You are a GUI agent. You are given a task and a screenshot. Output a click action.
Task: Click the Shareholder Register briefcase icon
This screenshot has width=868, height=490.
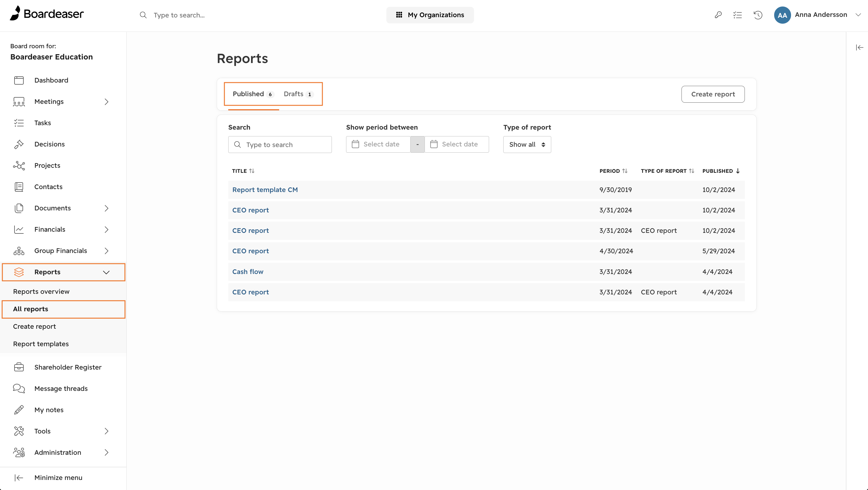point(19,367)
